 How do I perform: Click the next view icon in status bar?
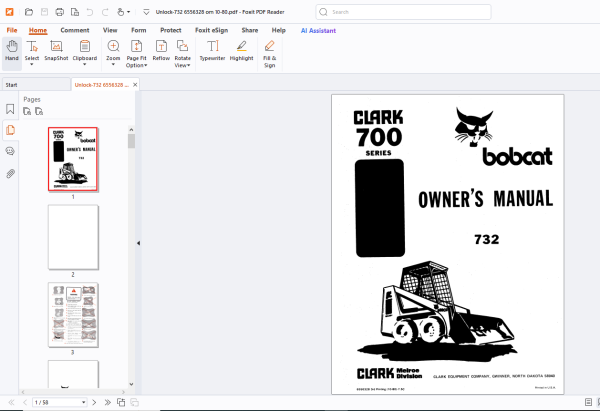tap(135, 402)
